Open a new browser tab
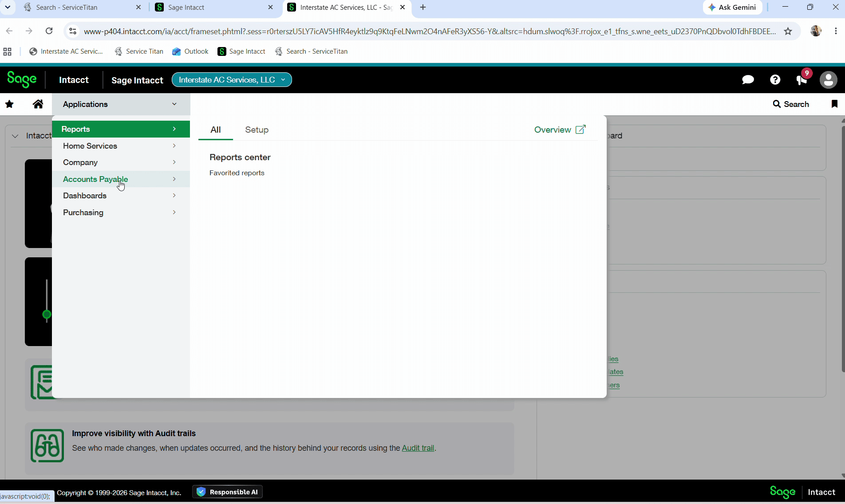 point(423,7)
